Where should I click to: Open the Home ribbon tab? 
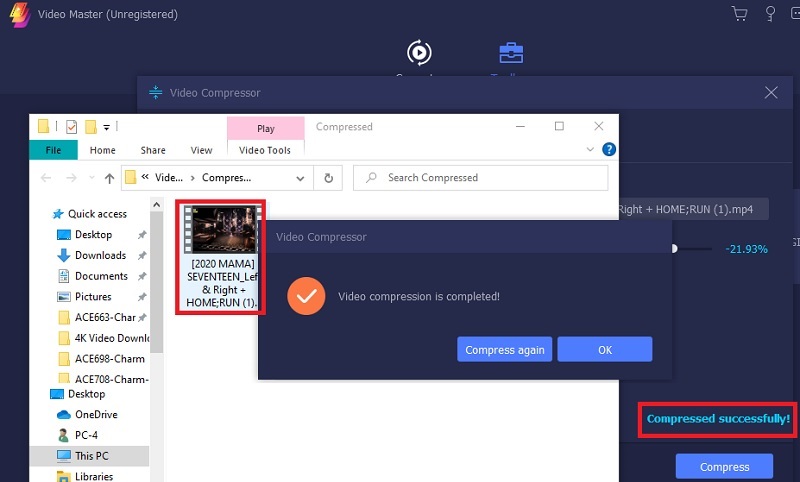click(103, 150)
